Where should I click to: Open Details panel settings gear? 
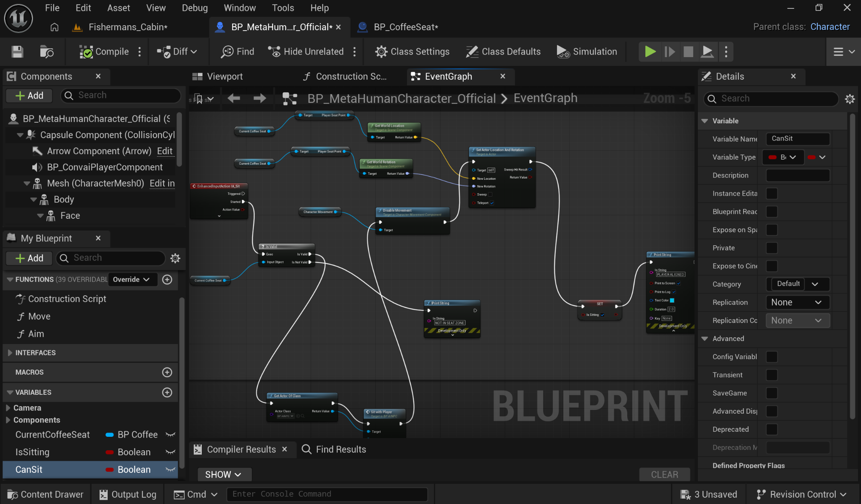[x=850, y=99]
